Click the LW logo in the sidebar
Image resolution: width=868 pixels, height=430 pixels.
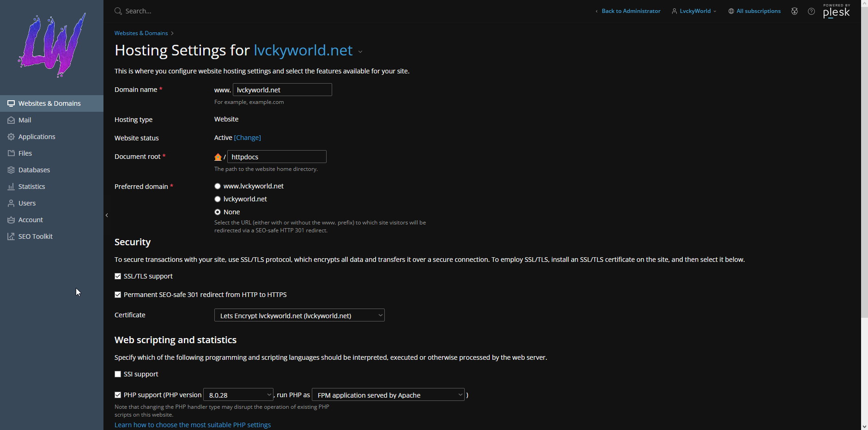pyautogui.click(x=52, y=45)
